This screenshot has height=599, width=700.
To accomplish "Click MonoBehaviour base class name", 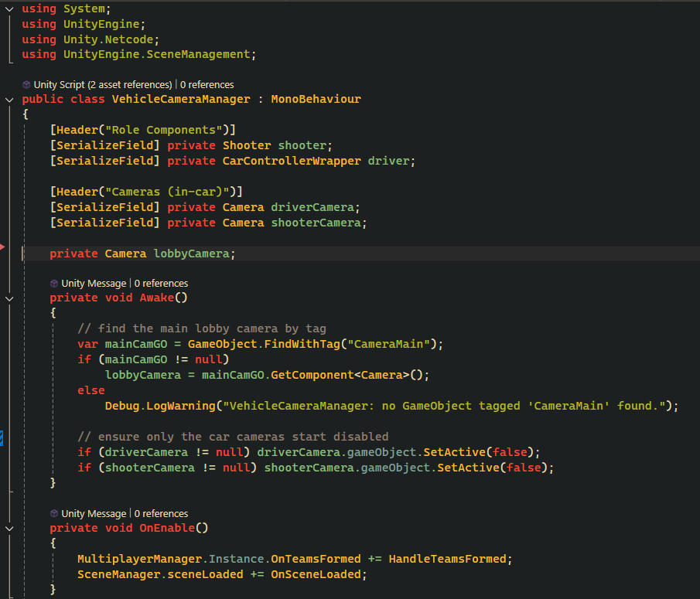I will tap(316, 99).
